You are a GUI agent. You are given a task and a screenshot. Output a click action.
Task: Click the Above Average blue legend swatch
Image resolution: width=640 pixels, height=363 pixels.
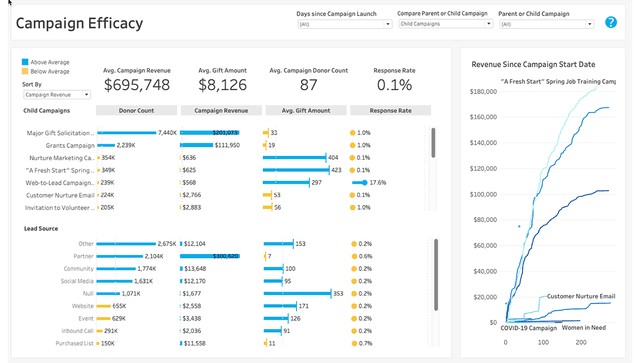click(x=25, y=62)
